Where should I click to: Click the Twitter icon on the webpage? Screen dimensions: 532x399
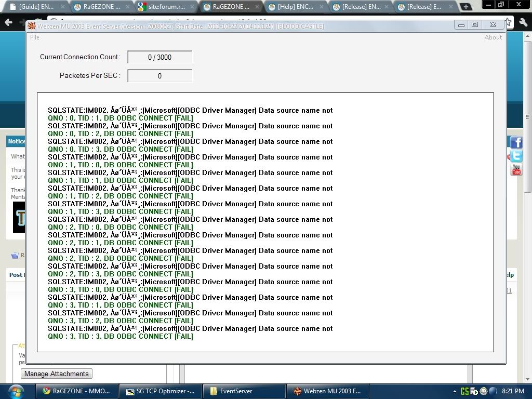click(x=516, y=156)
